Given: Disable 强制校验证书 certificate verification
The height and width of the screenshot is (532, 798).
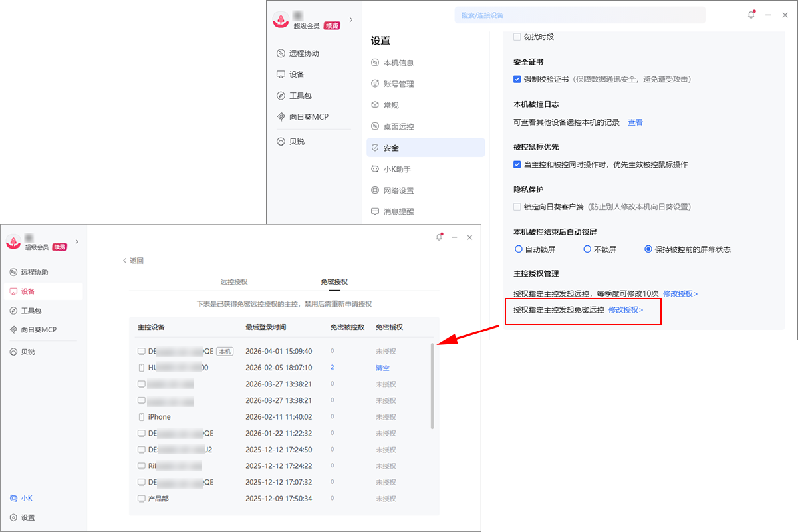Looking at the screenshot, I should 517,79.
